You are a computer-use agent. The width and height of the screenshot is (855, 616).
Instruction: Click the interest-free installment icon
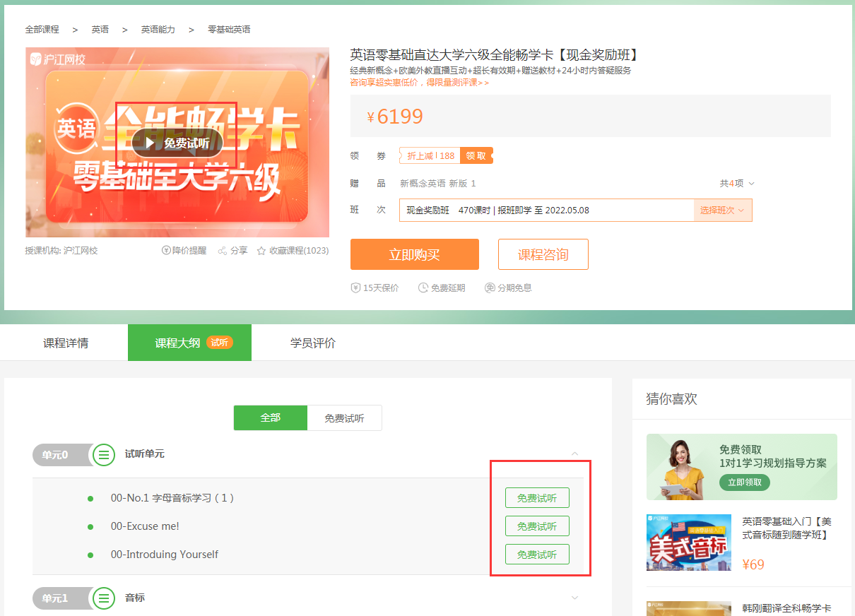[490, 288]
